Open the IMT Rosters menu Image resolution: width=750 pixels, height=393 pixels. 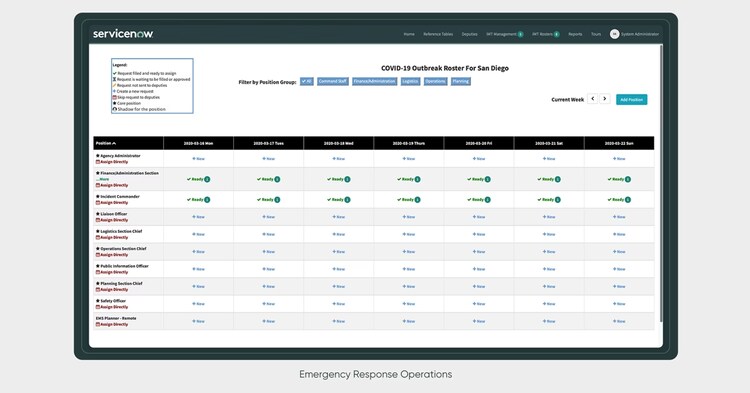tap(546, 34)
